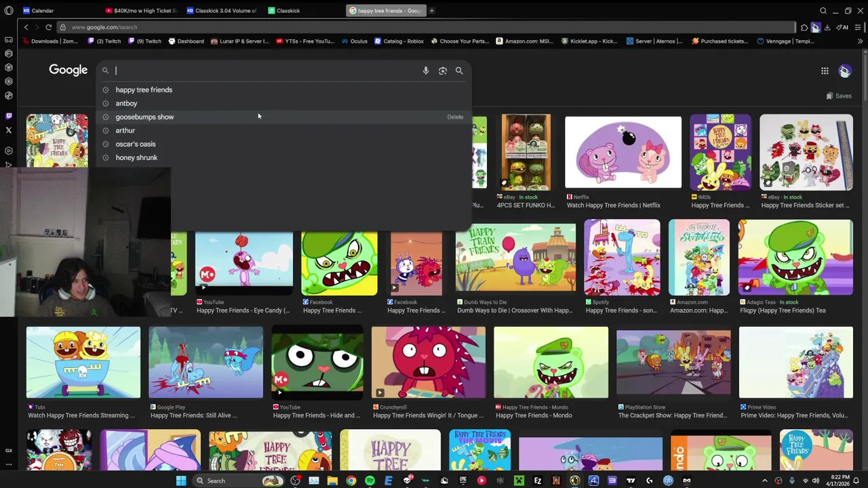Open the 'Purchased tickets...' bookmark
This screenshot has height=488, width=868.
(720, 41)
